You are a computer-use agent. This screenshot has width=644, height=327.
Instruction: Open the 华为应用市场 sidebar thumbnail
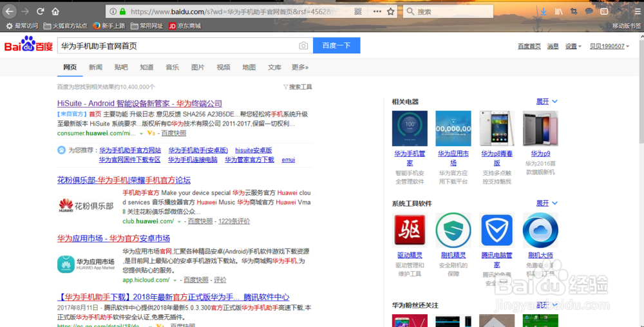(x=453, y=129)
